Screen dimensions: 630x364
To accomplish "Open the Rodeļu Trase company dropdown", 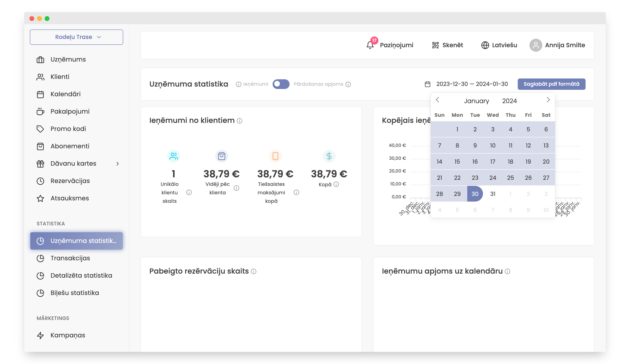I will [x=77, y=37].
